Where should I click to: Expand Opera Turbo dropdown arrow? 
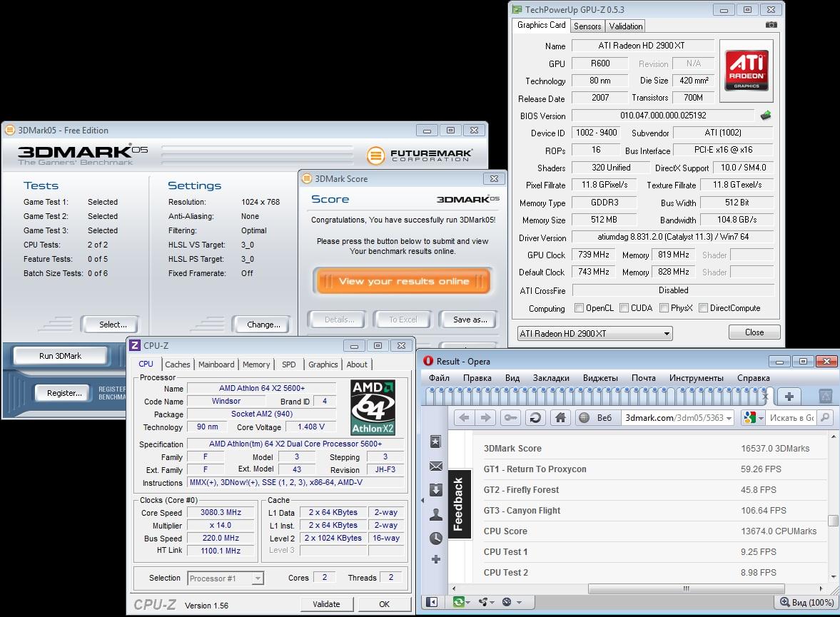click(x=519, y=603)
